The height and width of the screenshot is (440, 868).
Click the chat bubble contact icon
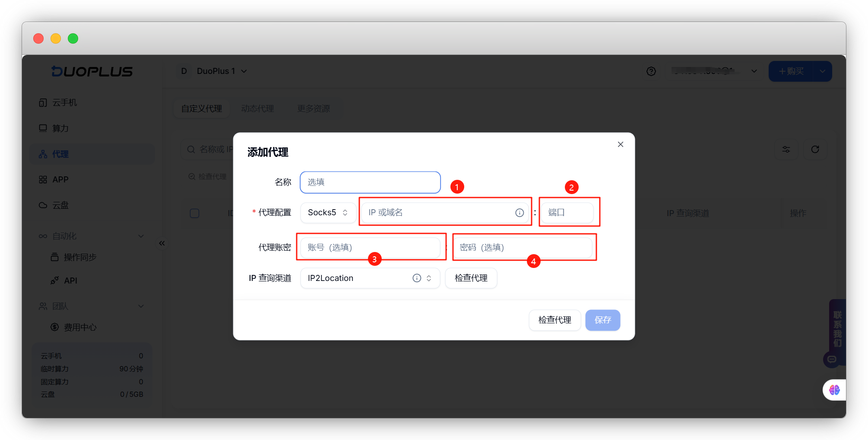point(832,359)
